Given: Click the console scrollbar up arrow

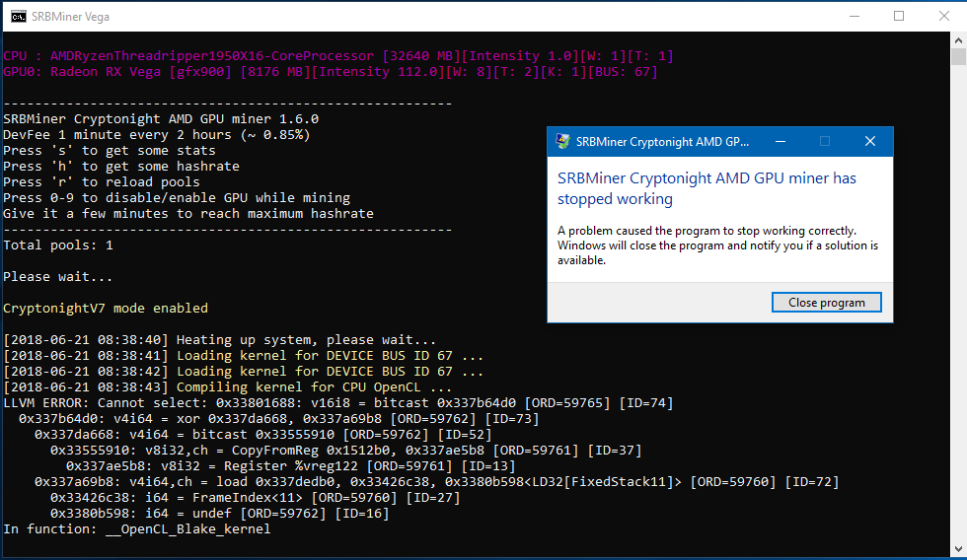Looking at the screenshot, I should [x=958, y=40].
